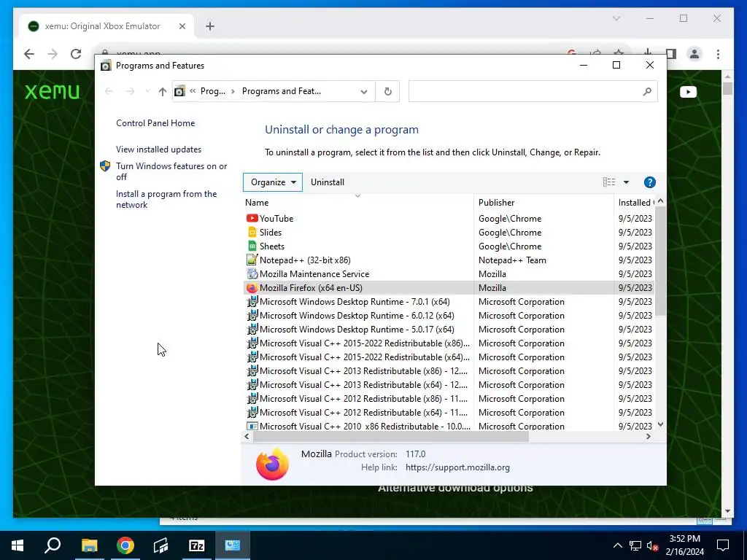Click the Slides program icon

tap(252, 232)
